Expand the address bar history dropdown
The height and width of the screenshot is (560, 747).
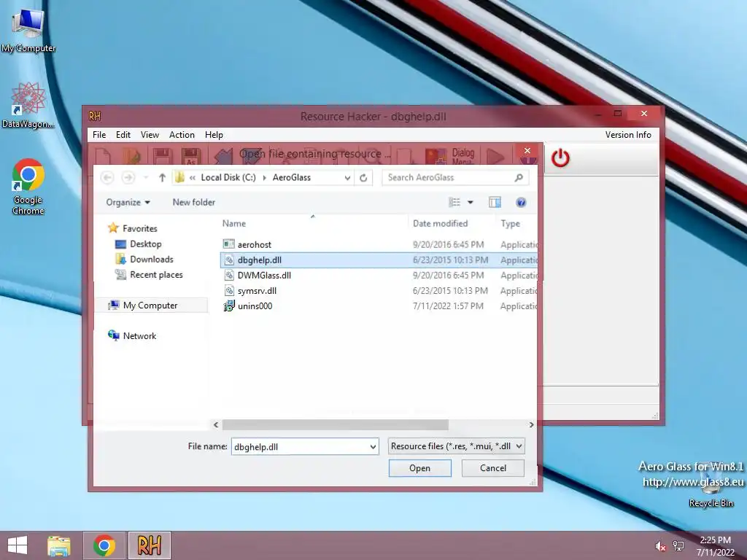347,178
